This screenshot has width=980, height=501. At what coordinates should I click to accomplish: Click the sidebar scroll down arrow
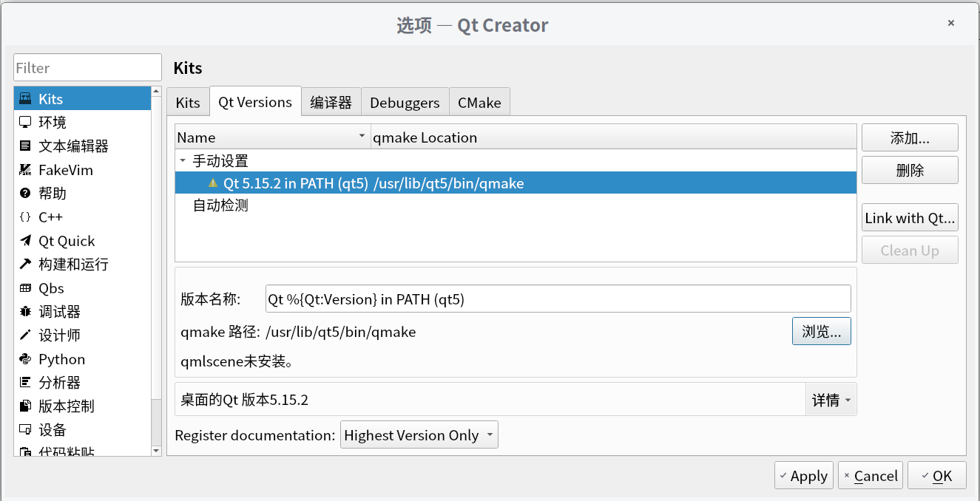click(x=156, y=451)
